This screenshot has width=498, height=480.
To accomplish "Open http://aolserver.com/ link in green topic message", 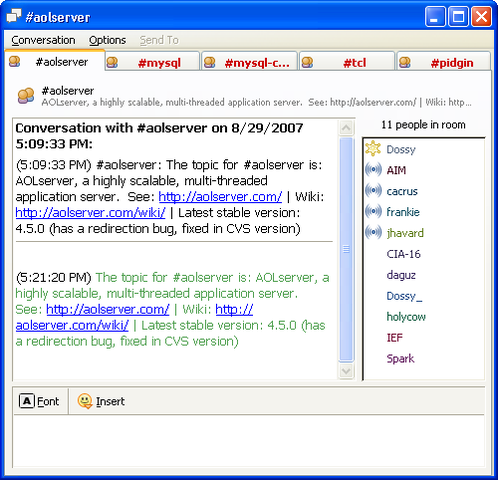I will point(108,309).
